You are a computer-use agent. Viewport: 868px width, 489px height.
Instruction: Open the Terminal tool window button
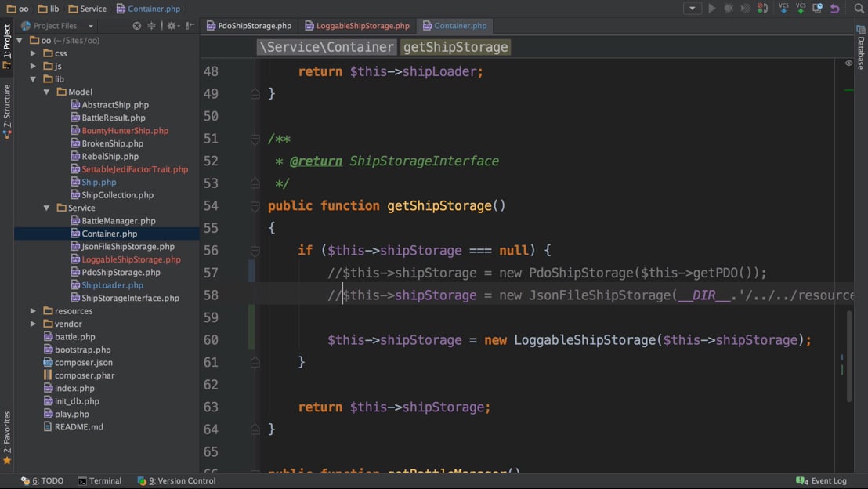pyautogui.click(x=99, y=480)
